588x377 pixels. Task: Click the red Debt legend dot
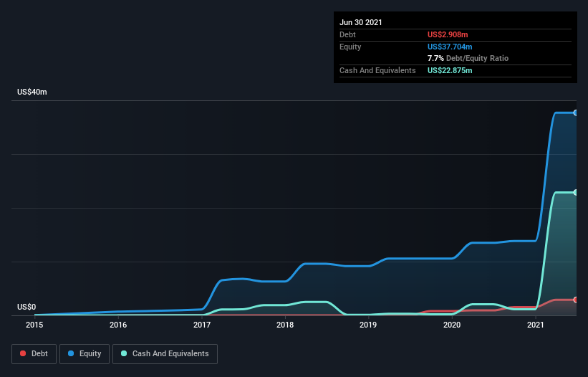point(23,353)
